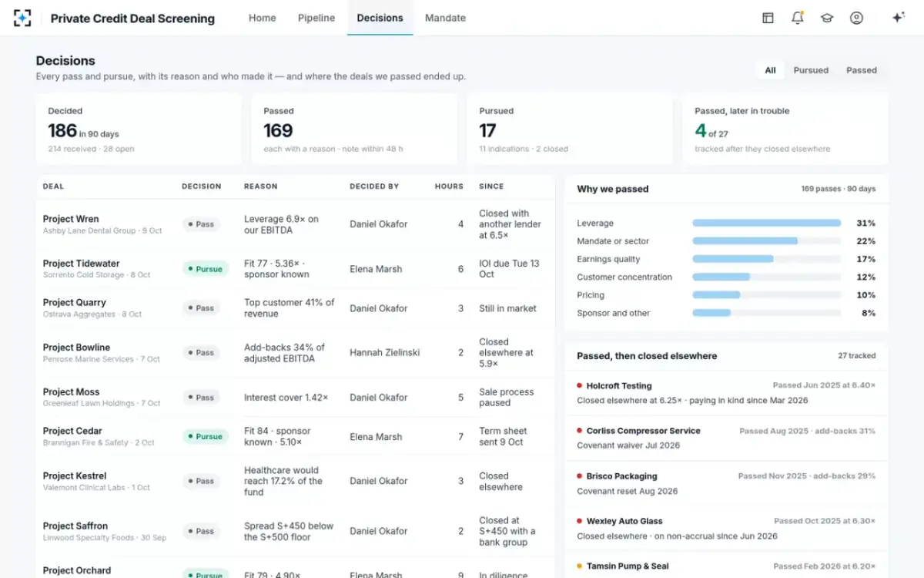Image resolution: width=924 pixels, height=578 pixels.
Task: Click the app logo in the header
Action: (x=22, y=18)
